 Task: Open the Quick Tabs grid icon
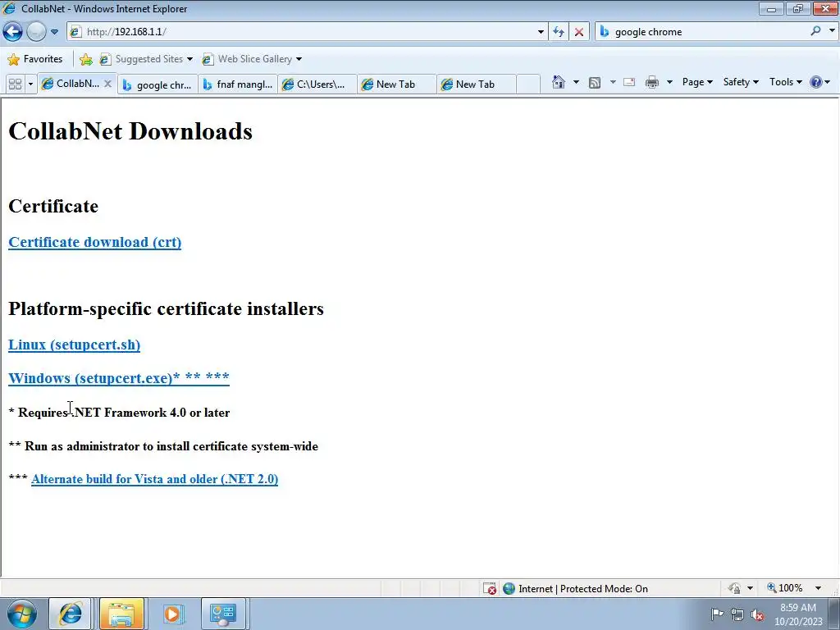click(15, 84)
